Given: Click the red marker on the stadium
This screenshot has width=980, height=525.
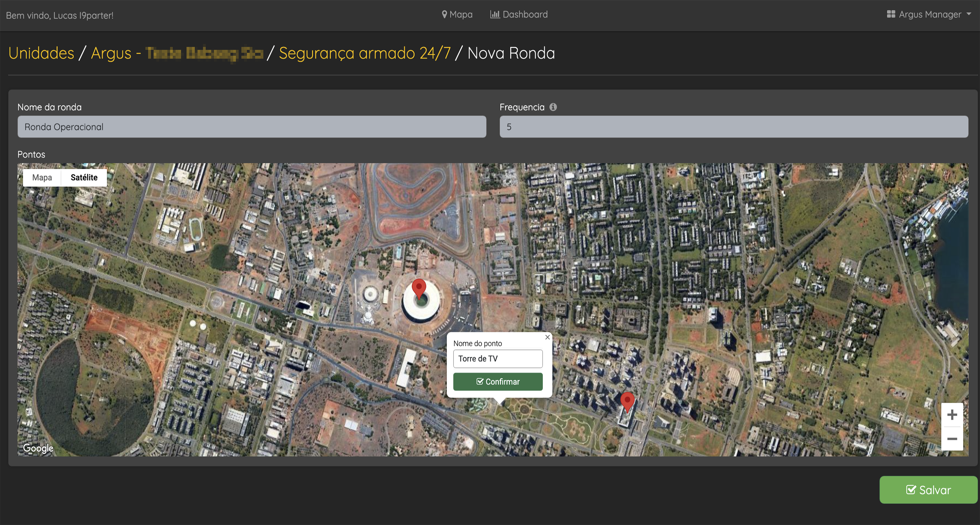Looking at the screenshot, I should tap(419, 288).
